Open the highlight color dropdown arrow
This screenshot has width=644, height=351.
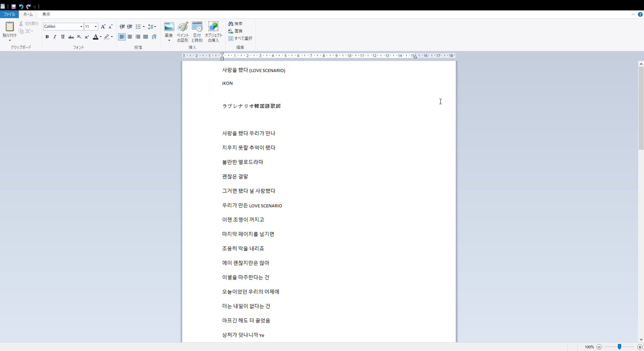point(112,37)
